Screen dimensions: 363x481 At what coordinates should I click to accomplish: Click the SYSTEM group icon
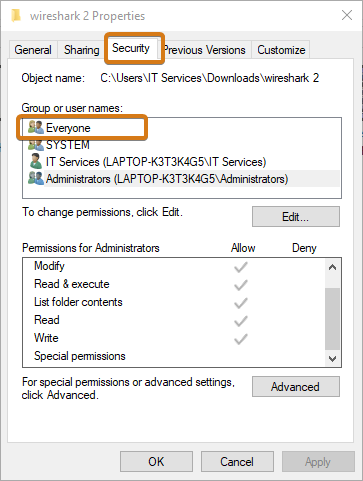tap(36, 145)
